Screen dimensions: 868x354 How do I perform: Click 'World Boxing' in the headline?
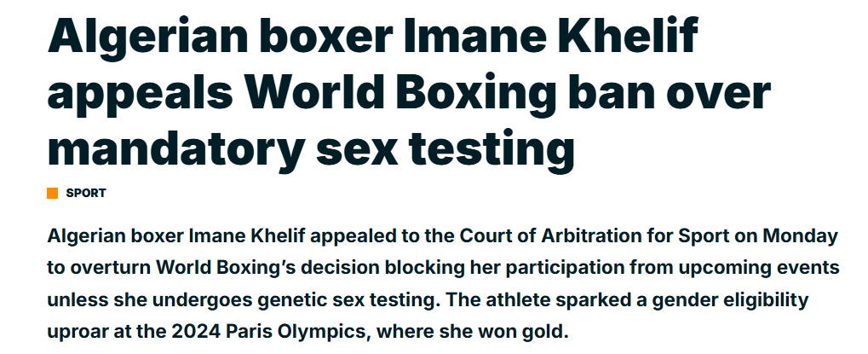400,94
